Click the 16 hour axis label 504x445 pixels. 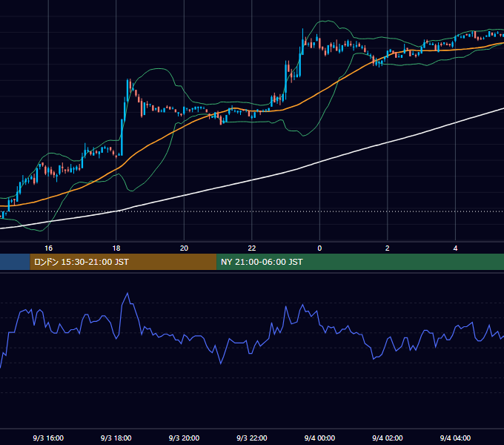[48, 248]
